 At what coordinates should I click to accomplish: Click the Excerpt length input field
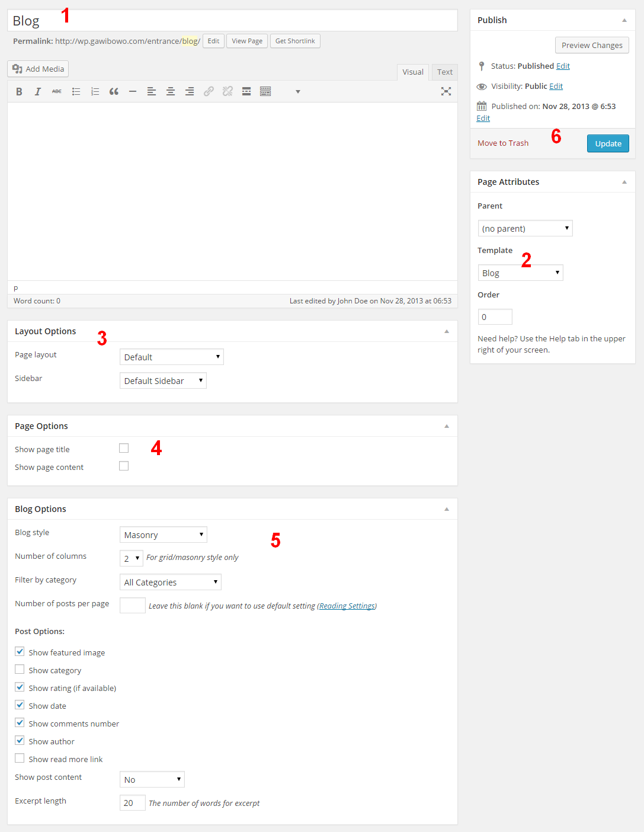[132, 803]
